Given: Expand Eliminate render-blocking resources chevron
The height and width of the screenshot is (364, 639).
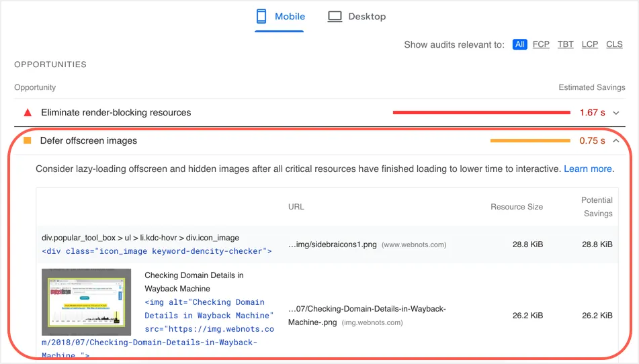Looking at the screenshot, I should [616, 113].
